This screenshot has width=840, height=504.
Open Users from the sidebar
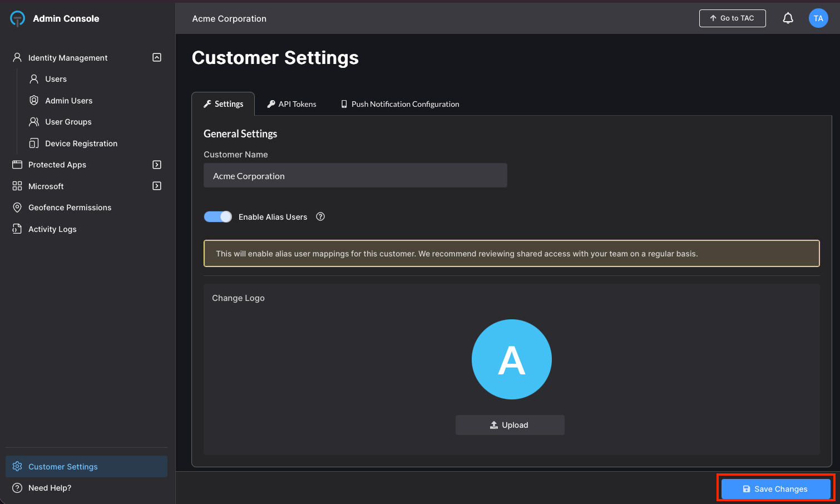point(56,79)
